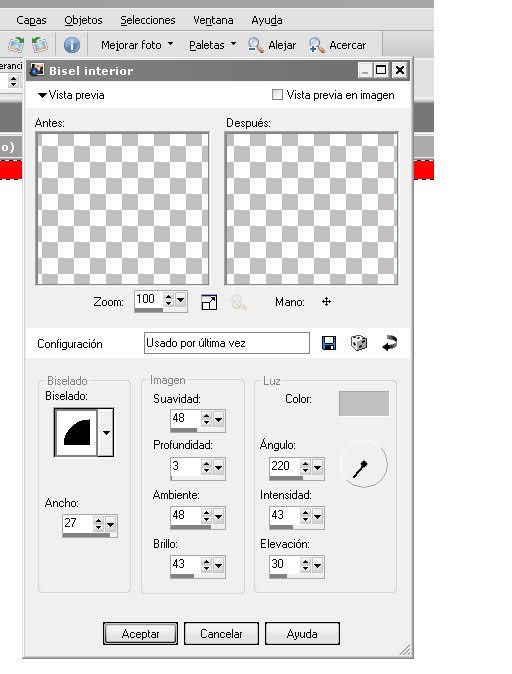Enable Vista previa en imagen checkbox
Screen dimensions: 512x674
click(x=277, y=95)
